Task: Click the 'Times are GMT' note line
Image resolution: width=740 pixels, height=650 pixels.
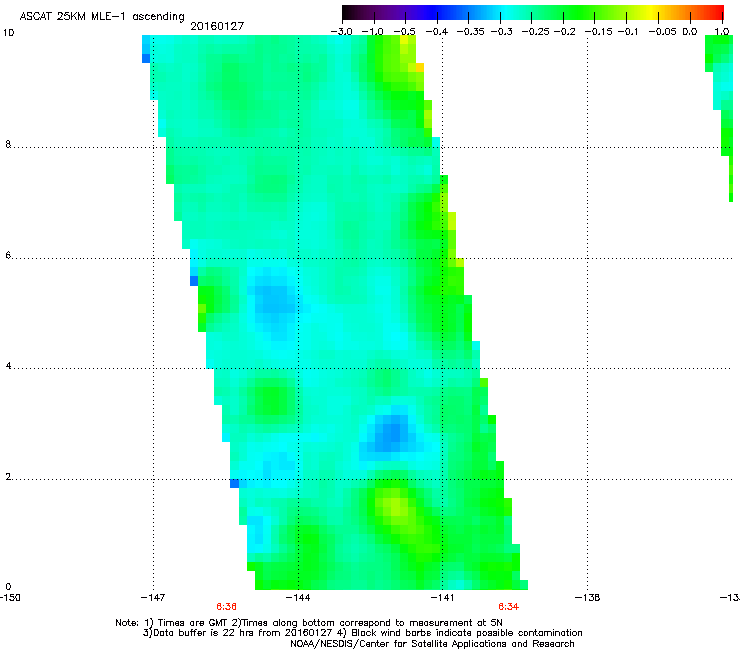Action: pos(309,623)
